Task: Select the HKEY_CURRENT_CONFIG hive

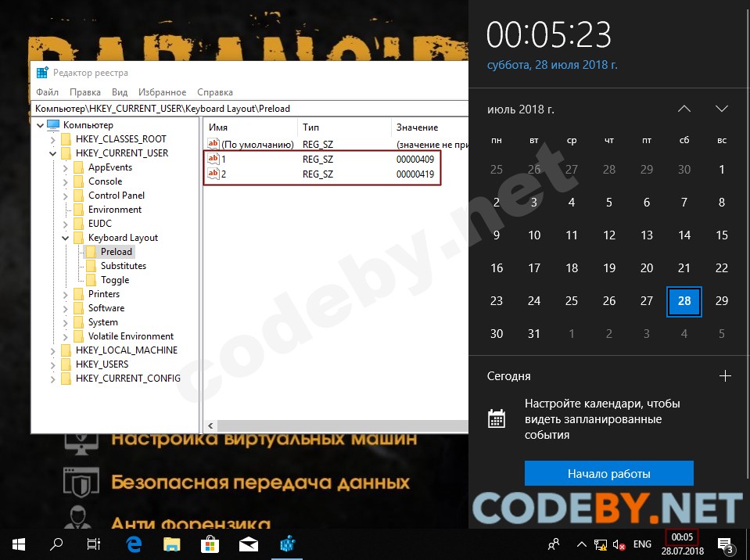Action: (x=128, y=379)
